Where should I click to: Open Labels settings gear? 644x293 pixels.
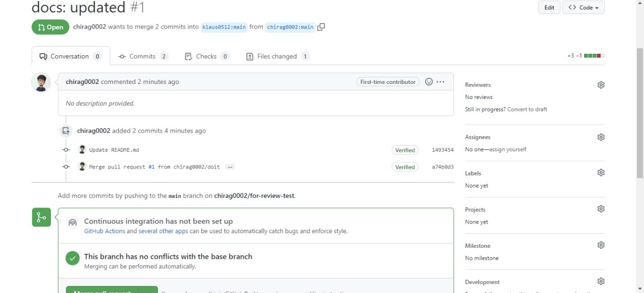click(601, 172)
